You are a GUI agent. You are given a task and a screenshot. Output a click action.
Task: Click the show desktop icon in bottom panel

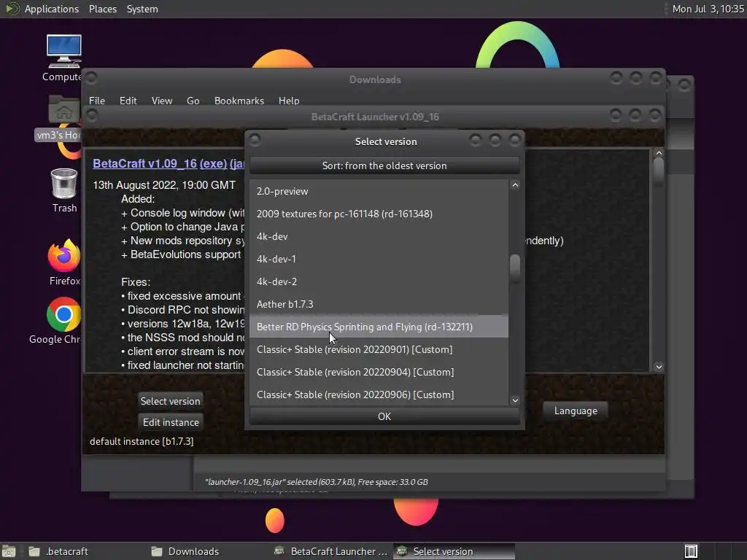pos(9,551)
